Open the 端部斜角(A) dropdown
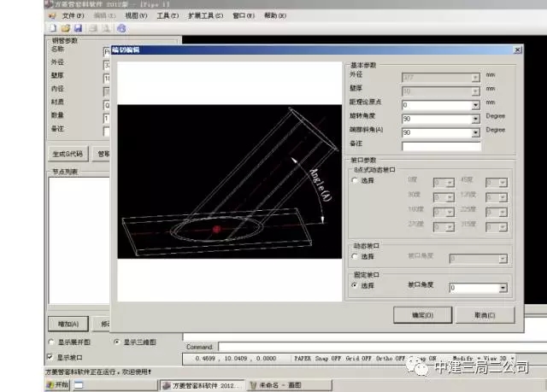Image resolution: width=547 pixels, height=392 pixels. pyautogui.click(x=474, y=132)
